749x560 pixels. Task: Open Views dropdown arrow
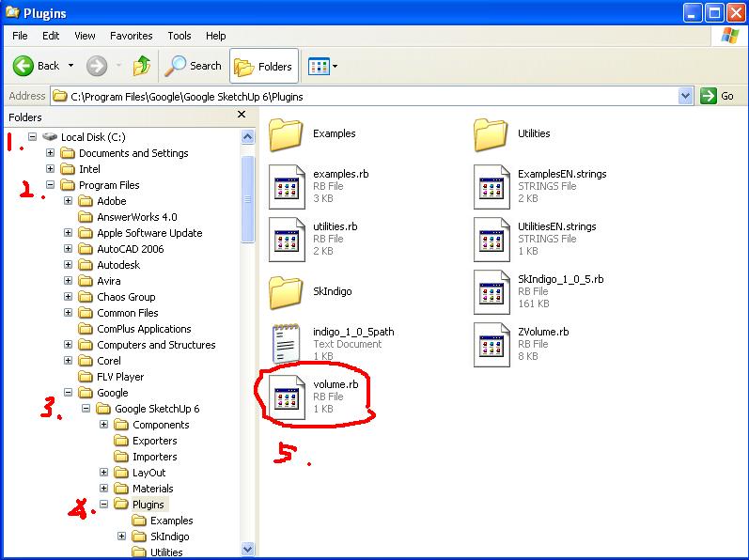[x=335, y=66]
